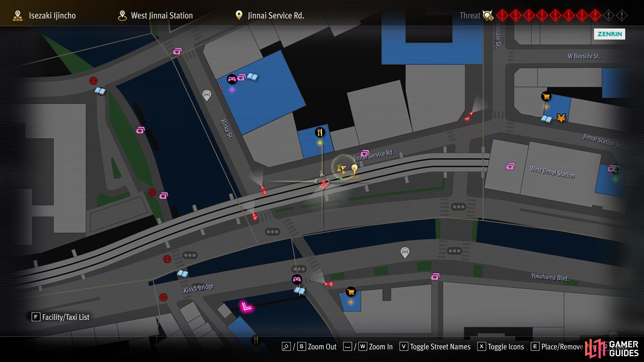Select the shopping cart icon below Yokohama Blvd.
644x362 pixels.
coord(351,292)
